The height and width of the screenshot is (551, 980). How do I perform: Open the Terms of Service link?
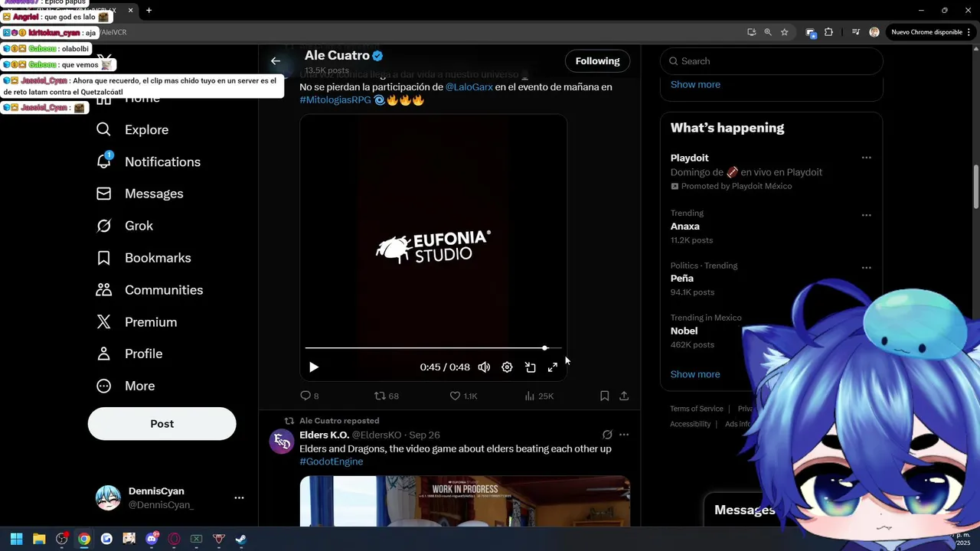tap(697, 409)
